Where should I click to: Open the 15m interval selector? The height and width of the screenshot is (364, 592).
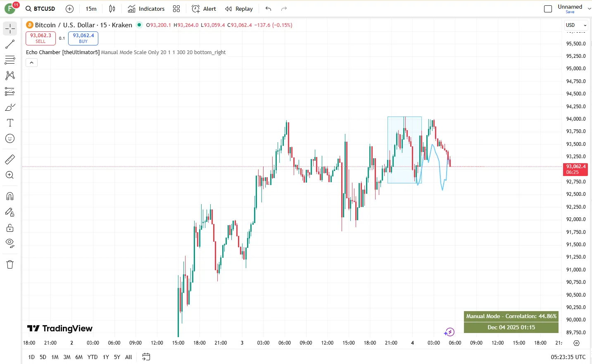[x=91, y=9]
